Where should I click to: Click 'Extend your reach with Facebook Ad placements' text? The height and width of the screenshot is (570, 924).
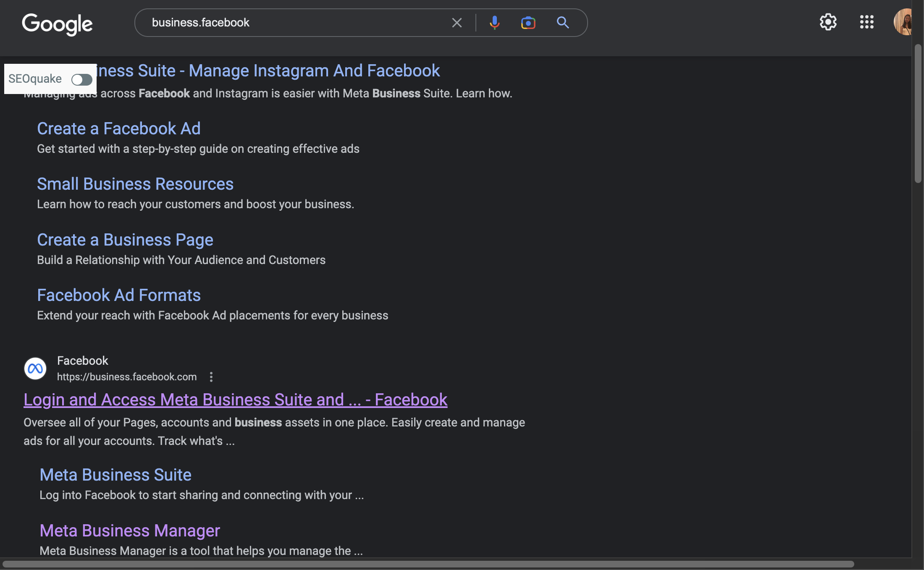point(213,315)
